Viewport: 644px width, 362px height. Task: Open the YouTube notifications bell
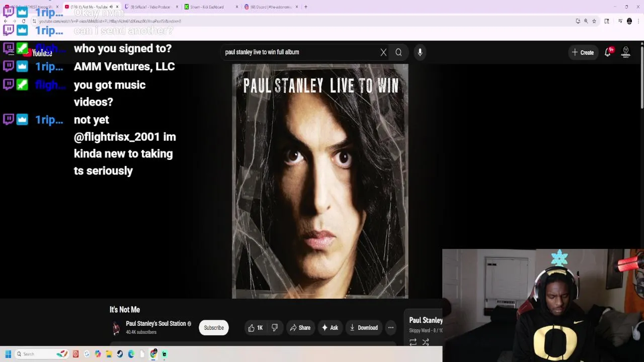point(608,52)
